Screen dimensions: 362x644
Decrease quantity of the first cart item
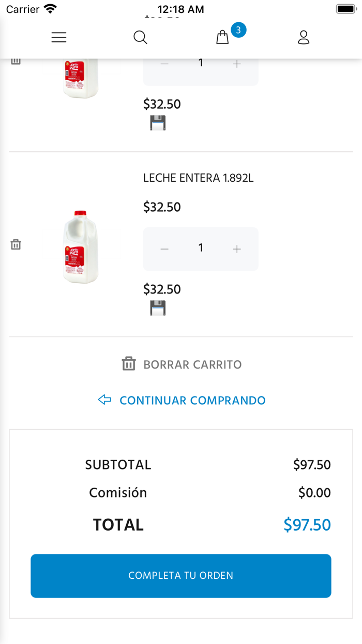164,63
